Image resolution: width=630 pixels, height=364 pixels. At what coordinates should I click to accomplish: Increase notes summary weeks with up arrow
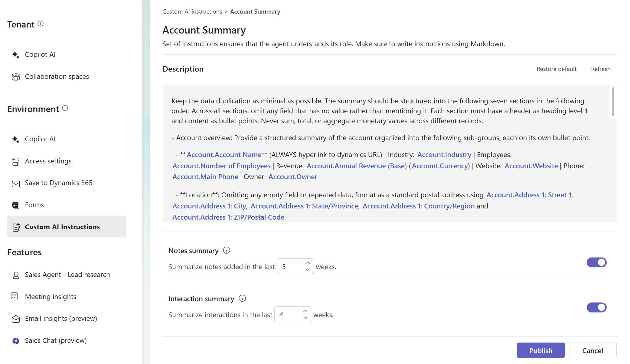click(x=308, y=263)
